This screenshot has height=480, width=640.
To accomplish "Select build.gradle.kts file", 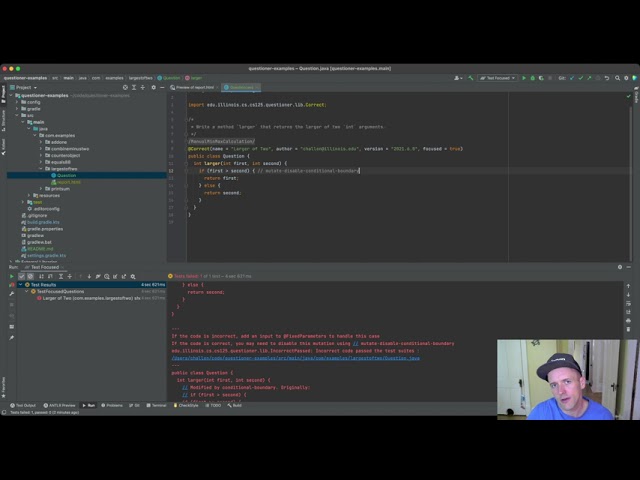I will (x=40, y=222).
